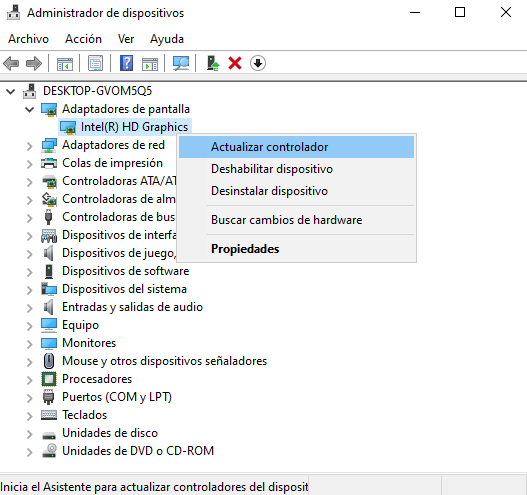527x495 pixels.
Task: Select the Unidades de disco label
Action: tap(110, 433)
